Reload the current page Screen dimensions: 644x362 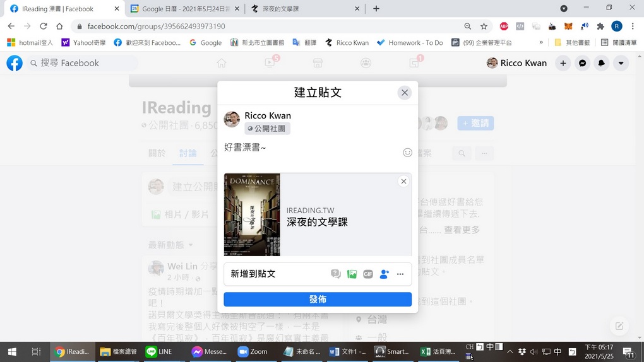(x=43, y=26)
